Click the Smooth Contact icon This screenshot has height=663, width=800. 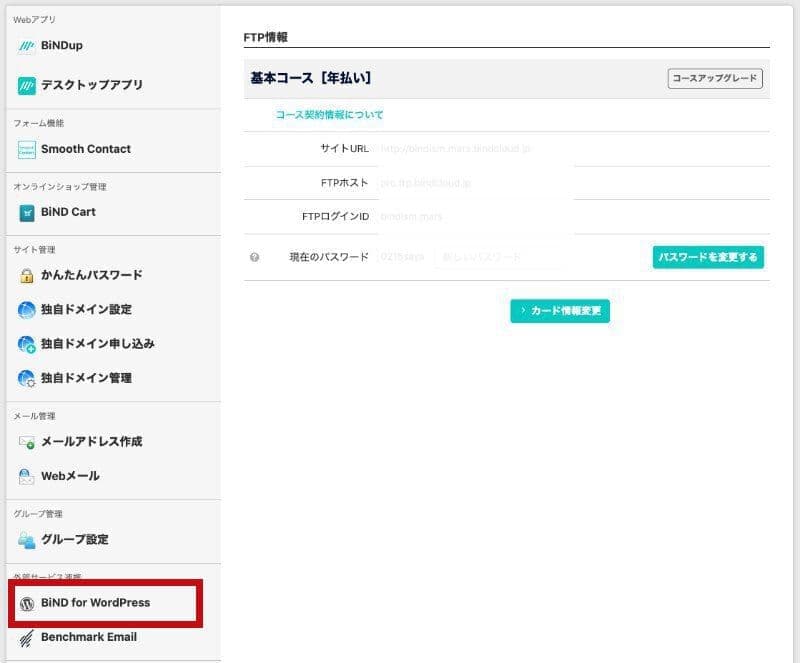point(27,149)
